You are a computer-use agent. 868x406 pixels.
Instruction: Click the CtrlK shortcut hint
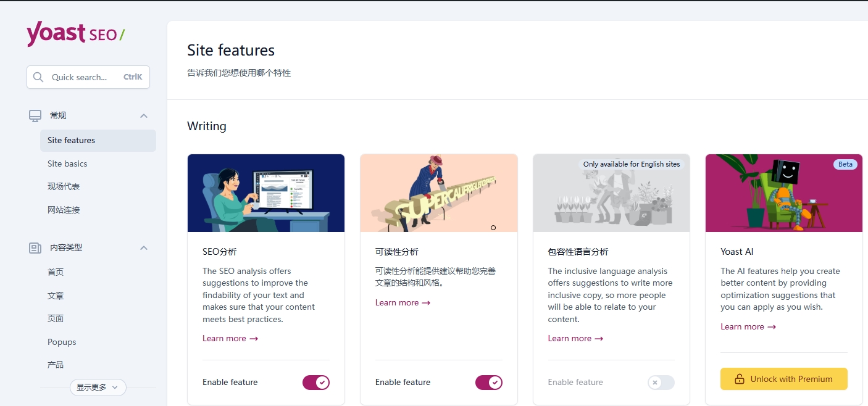click(x=133, y=77)
